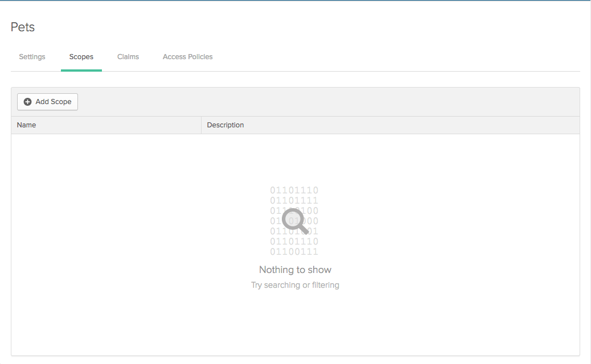Click the Name column header
This screenshot has width=591, height=364.
tap(27, 125)
